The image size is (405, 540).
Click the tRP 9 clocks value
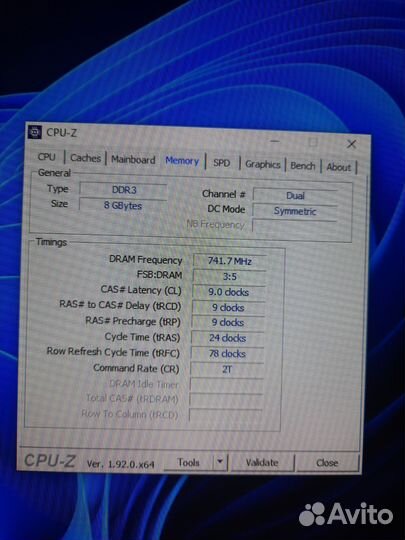tap(228, 323)
